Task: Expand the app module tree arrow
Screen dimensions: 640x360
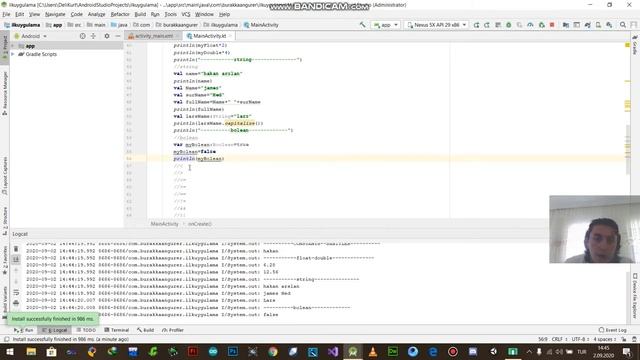Action: coord(13,46)
